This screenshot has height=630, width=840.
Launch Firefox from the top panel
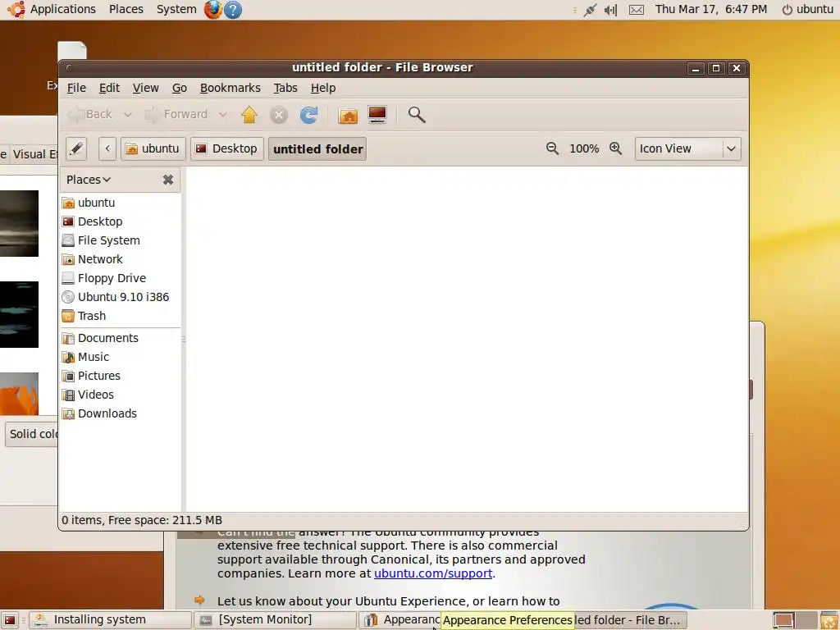coord(212,10)
